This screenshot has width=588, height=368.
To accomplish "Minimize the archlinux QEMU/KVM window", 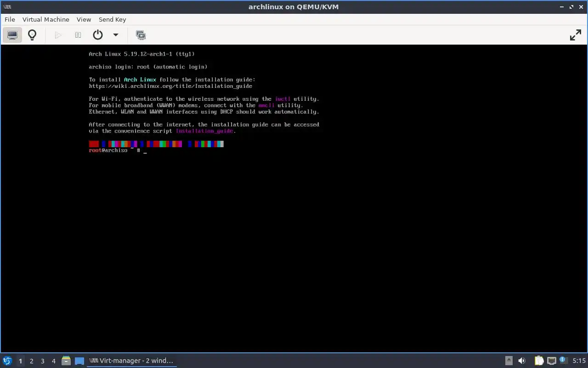I will [562, 7].
